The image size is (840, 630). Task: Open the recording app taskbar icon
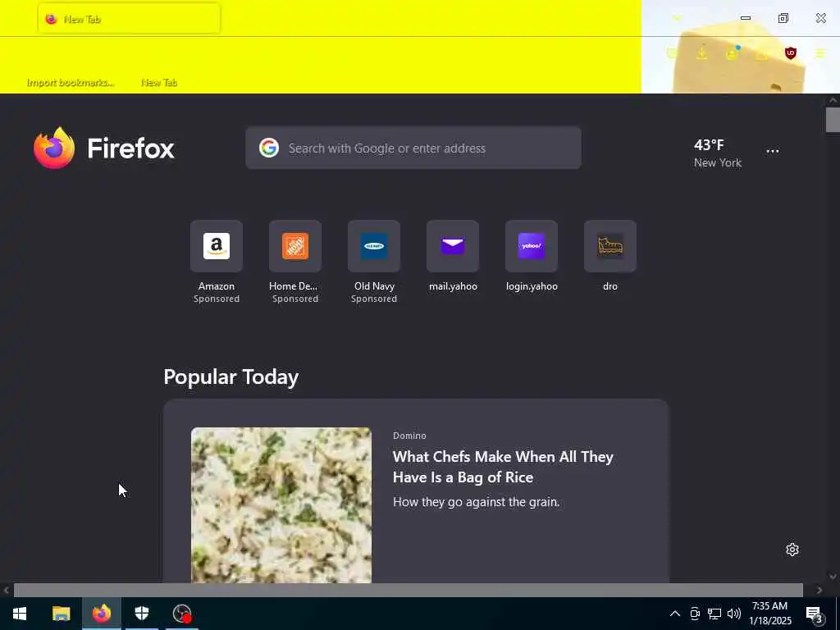pos(182,614)
